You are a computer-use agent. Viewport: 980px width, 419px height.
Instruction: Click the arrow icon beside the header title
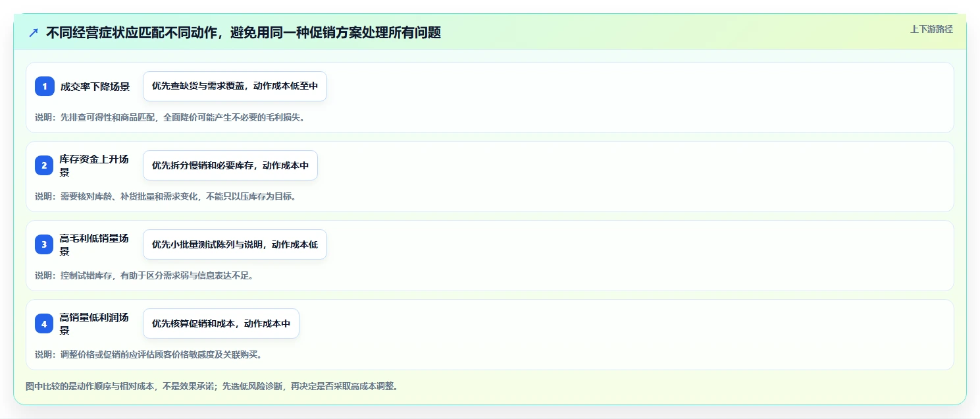click(x=34, y=32)
